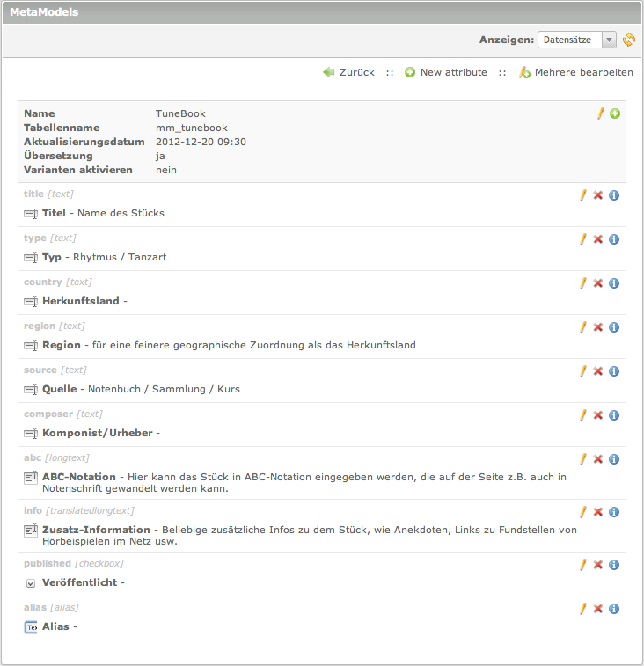
Task: Show info for the type attribute
Action: coord(614,239)
